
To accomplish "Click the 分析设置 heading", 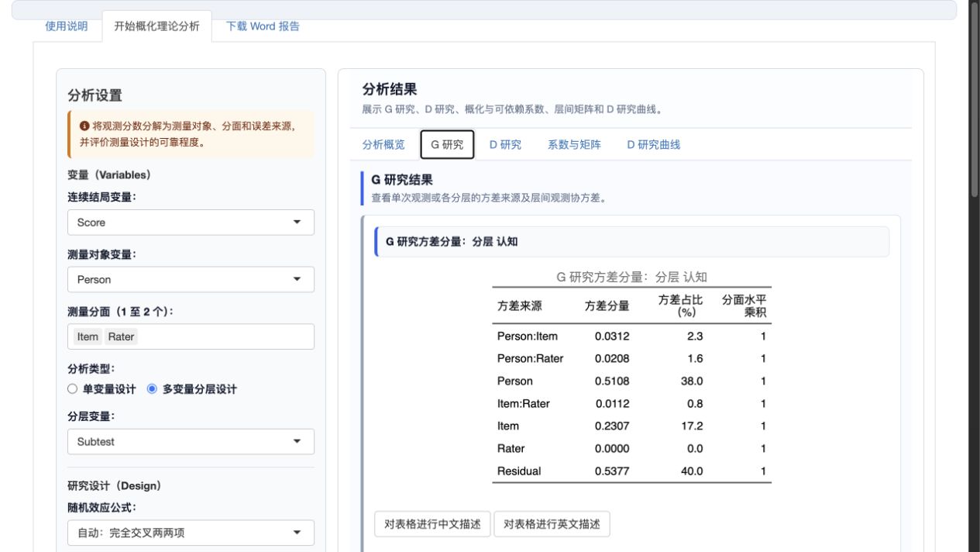I will pos(95,95).
